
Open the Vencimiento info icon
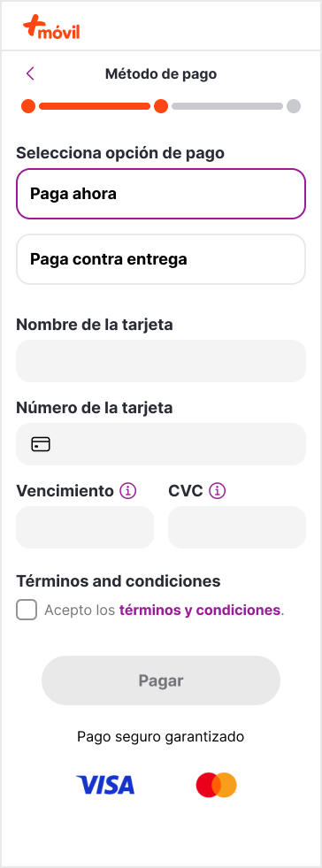[127, 490]
